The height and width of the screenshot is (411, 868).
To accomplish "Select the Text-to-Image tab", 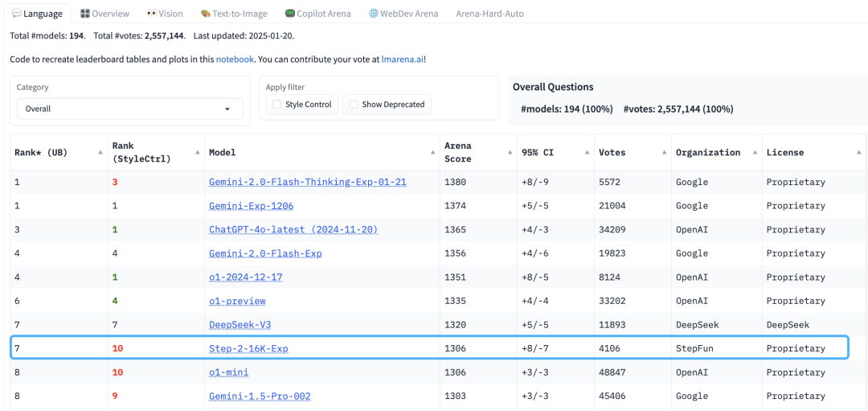I will point(234,14).
